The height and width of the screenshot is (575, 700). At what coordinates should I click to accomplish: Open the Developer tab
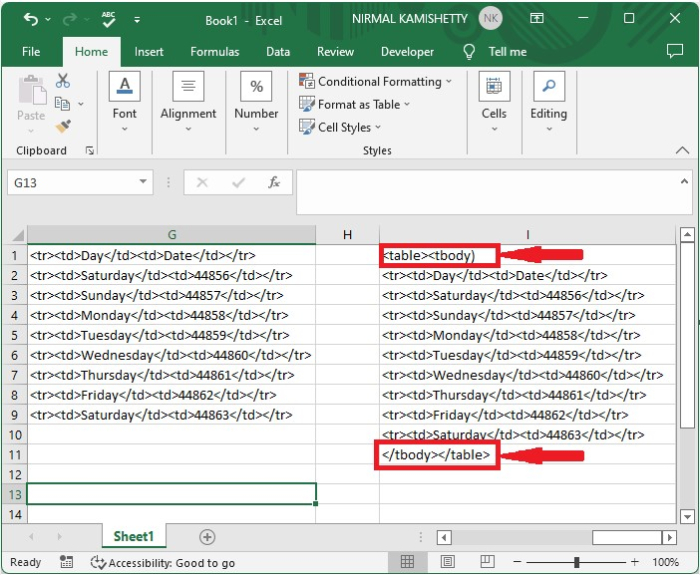pyautogui.click(x=407, y=52)
